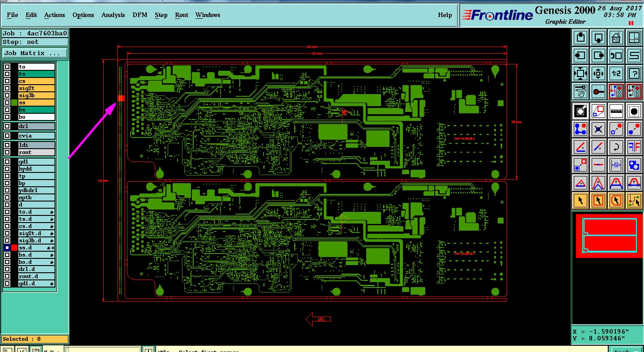644x352 pixels.
Task: Select the ruler measurement tool
Action: point(616,111)
